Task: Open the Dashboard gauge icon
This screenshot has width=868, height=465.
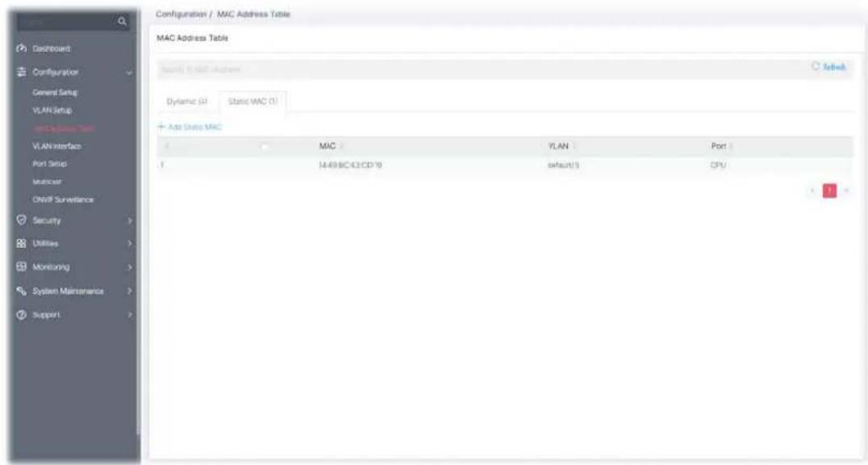Action: pyautogui.click(x=22, y=48)
